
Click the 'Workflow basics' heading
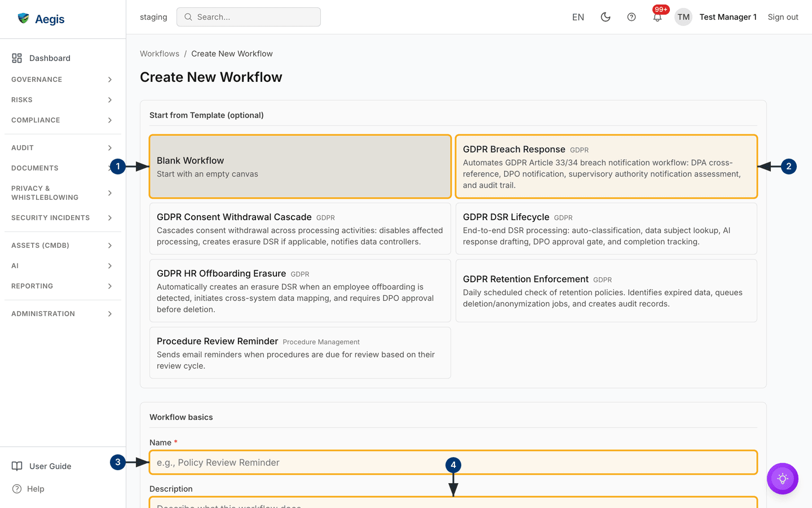pos(181,417)
